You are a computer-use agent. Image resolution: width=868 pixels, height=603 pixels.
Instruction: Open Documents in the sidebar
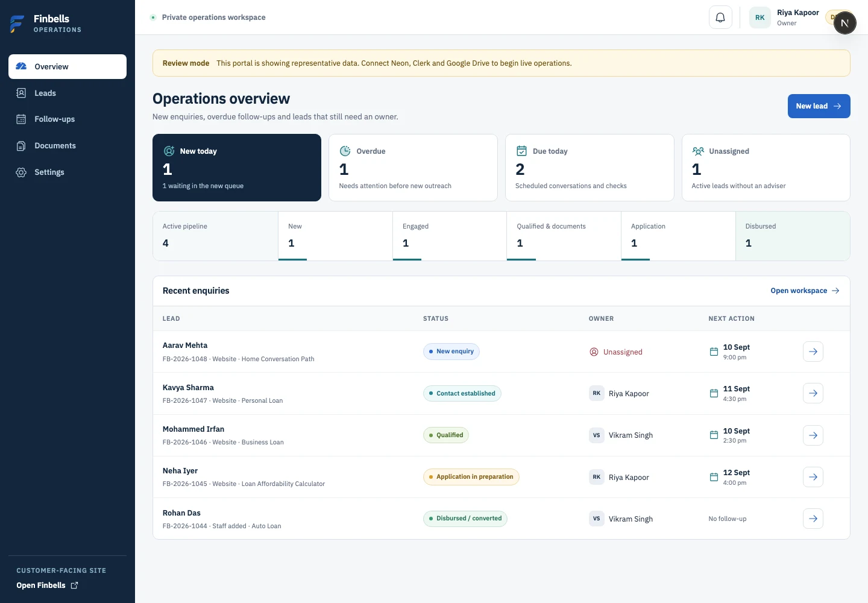point(68,146)
